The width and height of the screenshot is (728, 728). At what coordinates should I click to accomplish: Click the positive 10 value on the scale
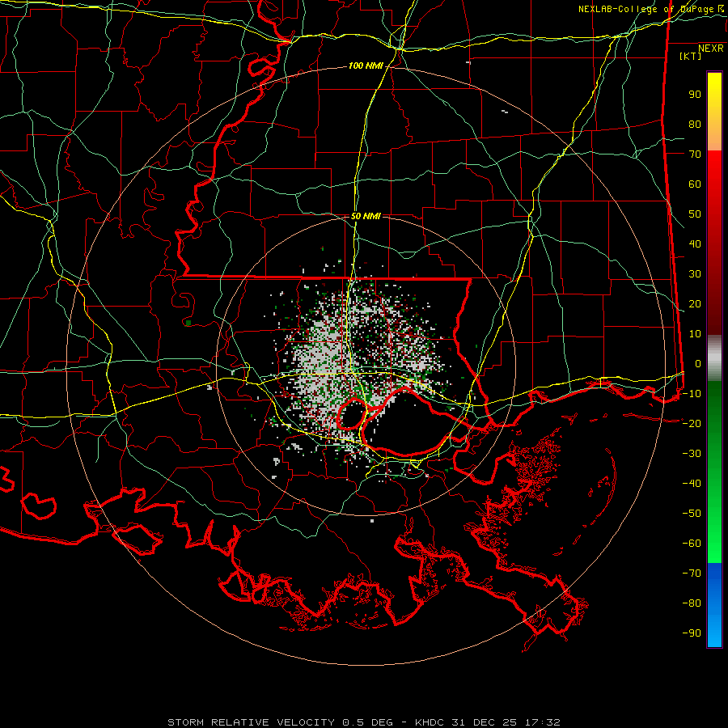[x=695, y=334]
